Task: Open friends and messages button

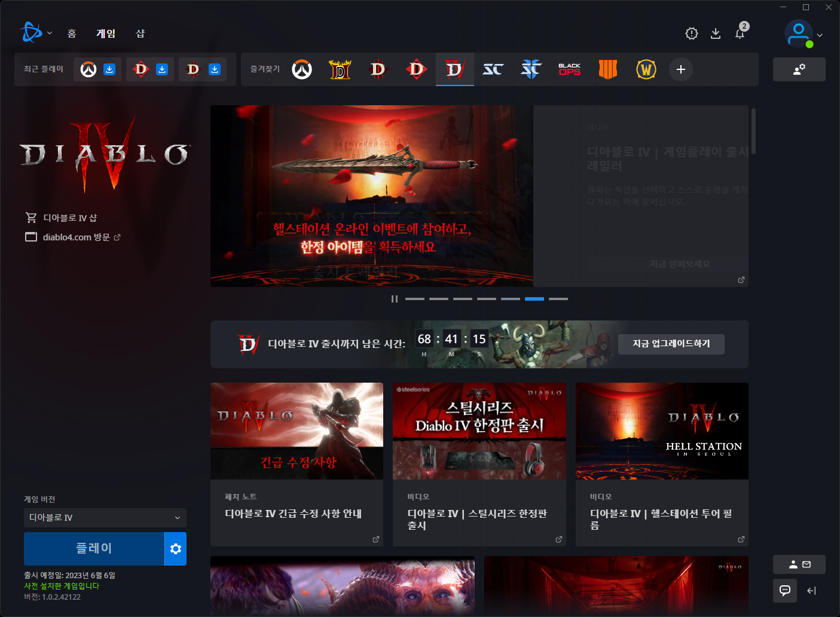Action: click(x=799, y=564)
